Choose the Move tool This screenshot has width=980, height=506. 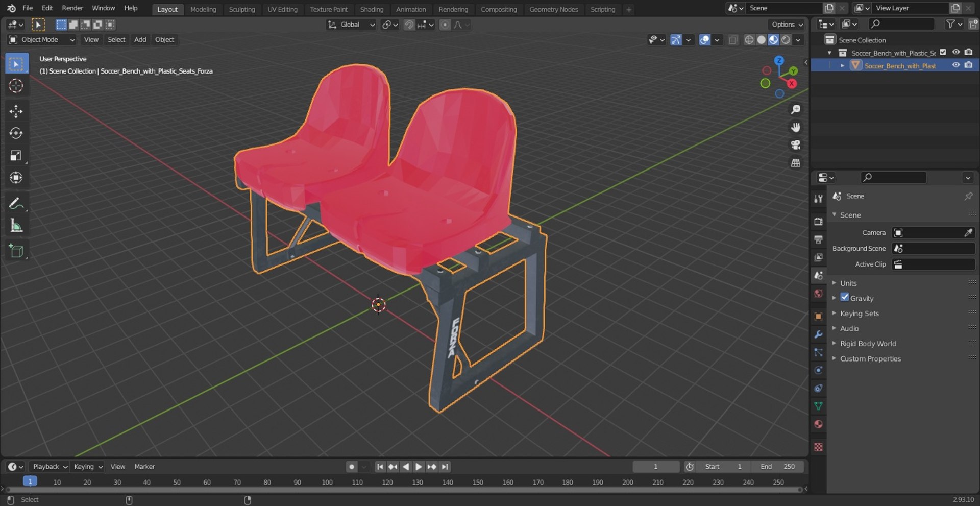(x=16, y=111)
